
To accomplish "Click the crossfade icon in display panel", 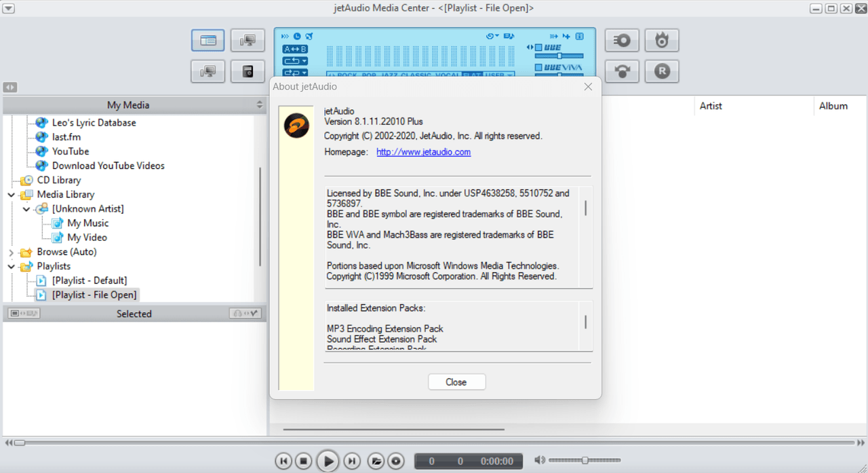I will [553, 36].
